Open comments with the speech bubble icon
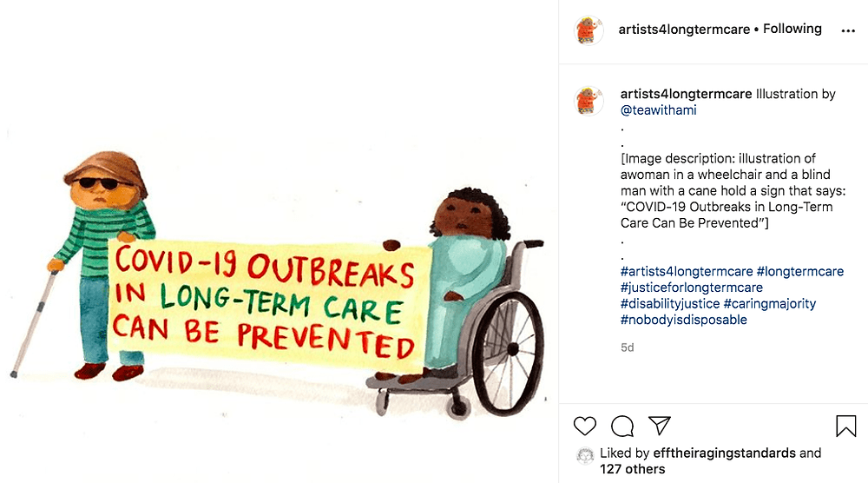This screenshot has height=483, width=868. [x=622, y=426]
